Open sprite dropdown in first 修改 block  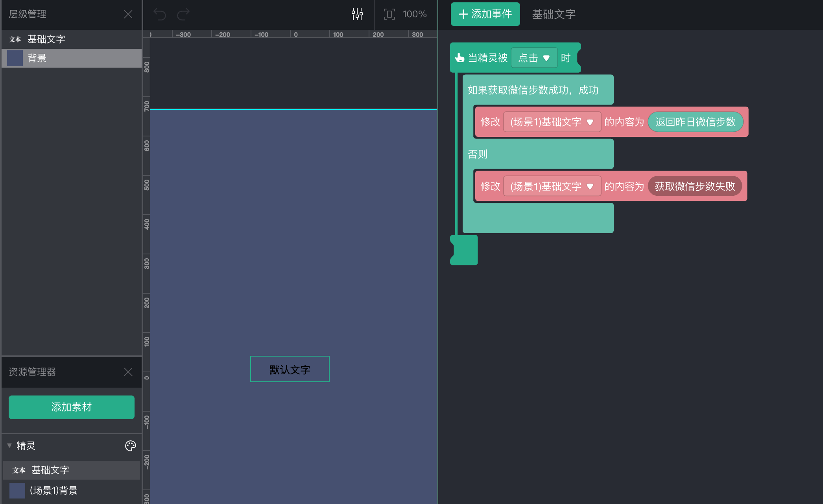(552, 122)
